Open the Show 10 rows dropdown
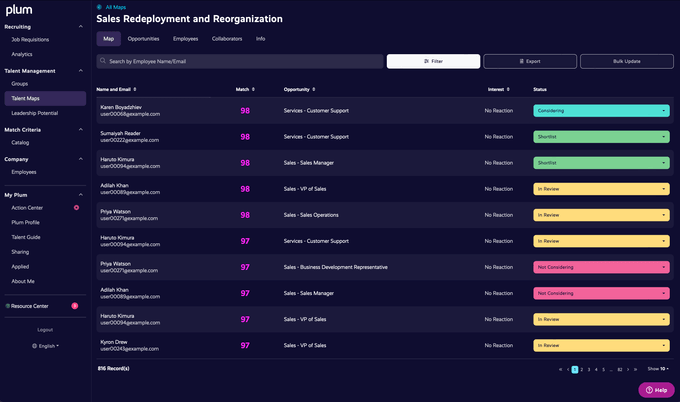Image resolution: width=680 pixels, height=402 pixels. pos(659,369)
